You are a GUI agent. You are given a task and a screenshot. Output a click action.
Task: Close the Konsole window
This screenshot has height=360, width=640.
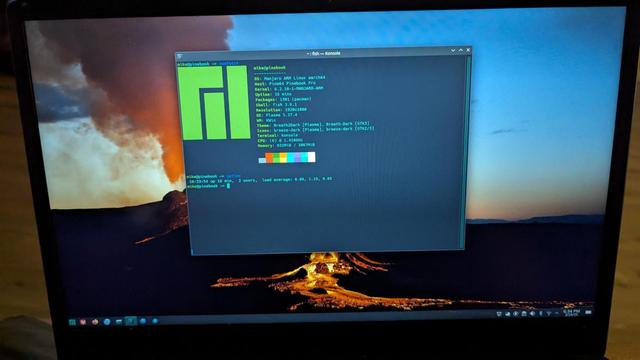point(468,50)
